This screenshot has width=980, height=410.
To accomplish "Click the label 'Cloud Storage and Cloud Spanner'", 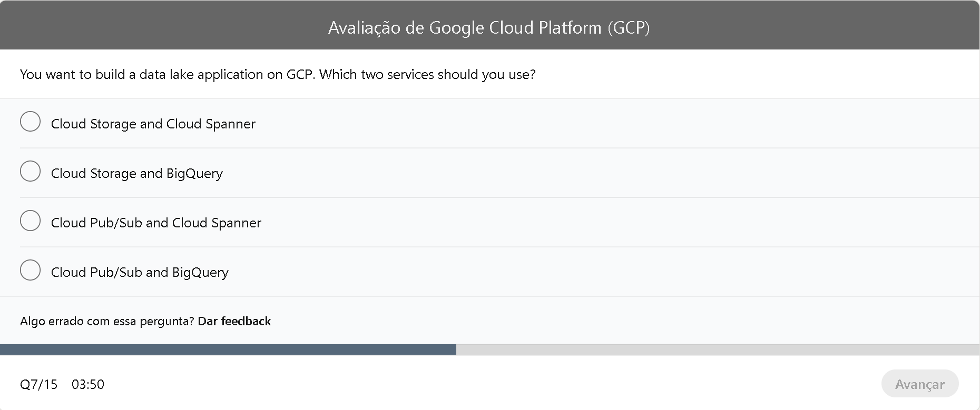I will tap(153, 124).
